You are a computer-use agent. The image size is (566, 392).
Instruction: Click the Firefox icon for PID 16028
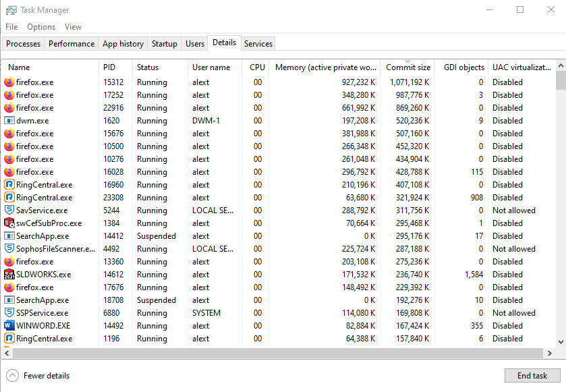tap(9, 172)
